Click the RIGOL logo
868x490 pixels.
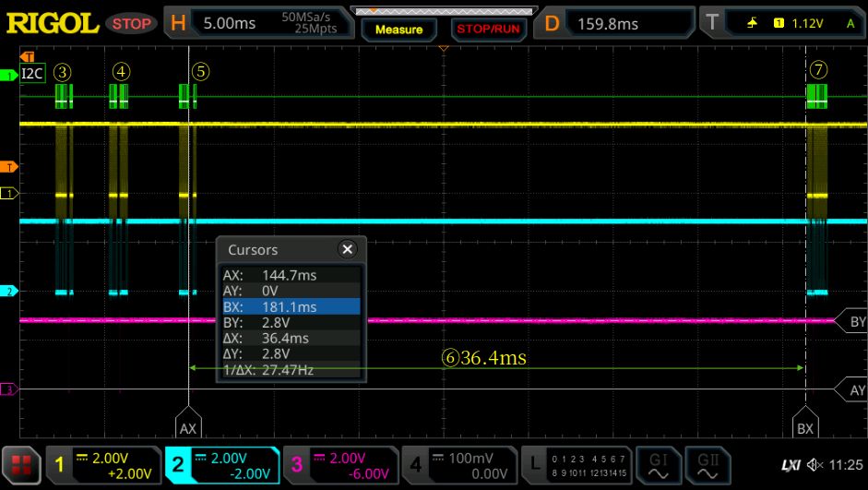click(52, 23)
